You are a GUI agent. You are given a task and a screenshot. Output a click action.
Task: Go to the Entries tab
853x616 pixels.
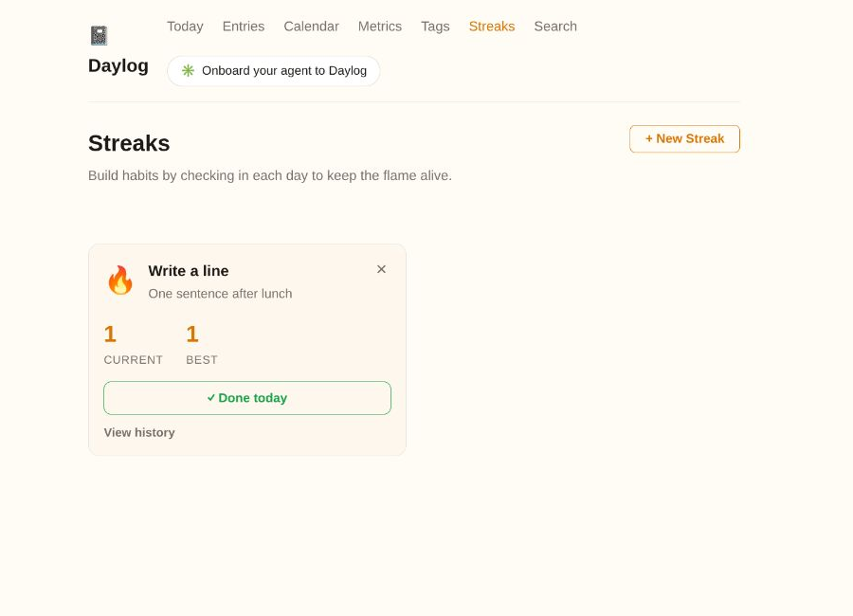(244, 27)
